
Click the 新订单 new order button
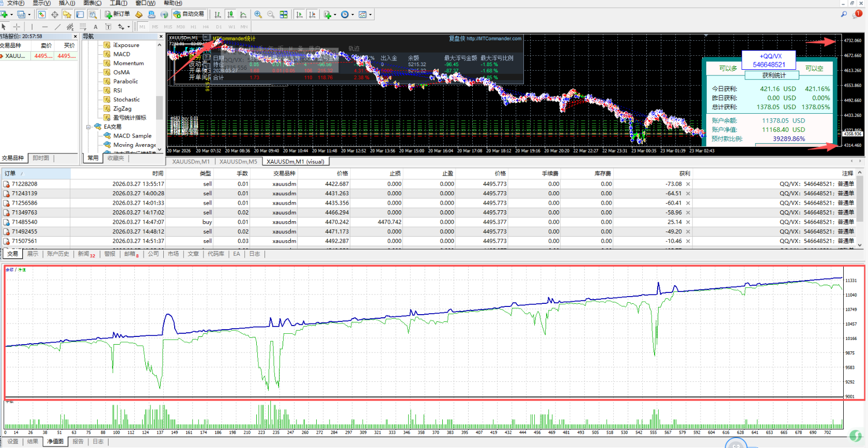pos(117,14)
